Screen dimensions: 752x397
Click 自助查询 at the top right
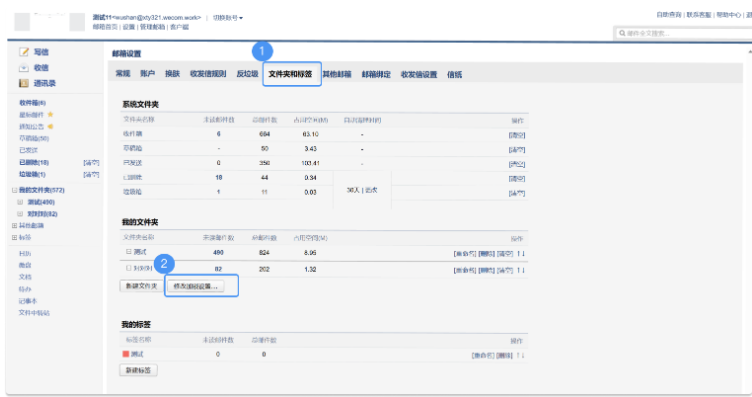[669, 15]
